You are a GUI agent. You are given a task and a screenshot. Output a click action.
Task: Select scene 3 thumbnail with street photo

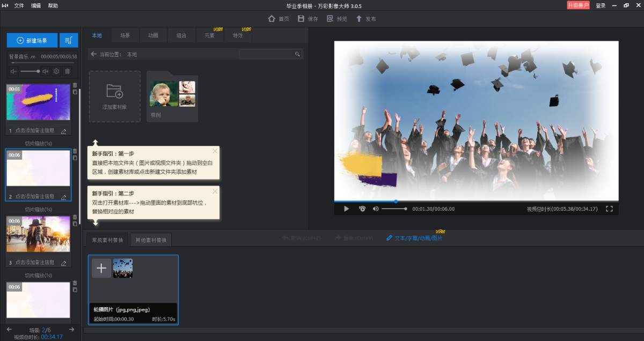38,234
